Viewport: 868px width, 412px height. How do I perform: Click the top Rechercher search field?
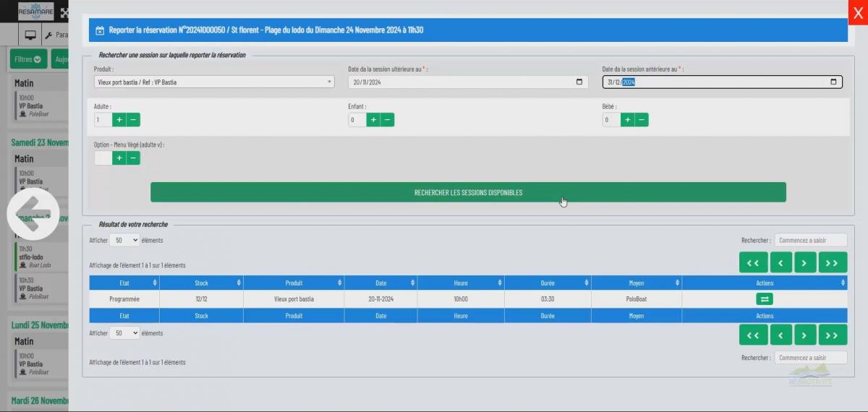(x=811, y=240)
